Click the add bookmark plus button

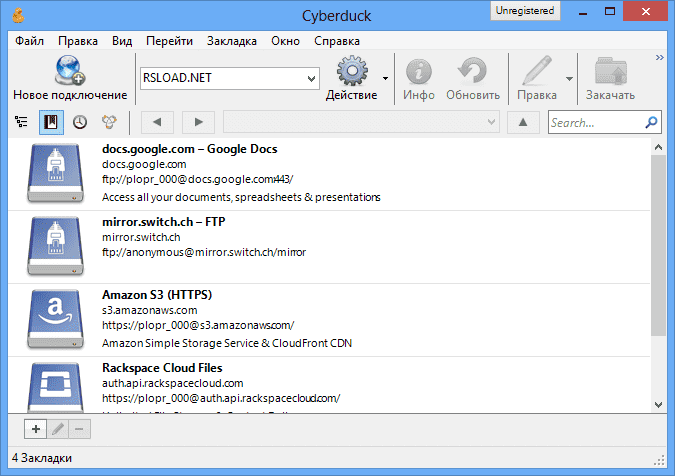click(x=35, y=429)
